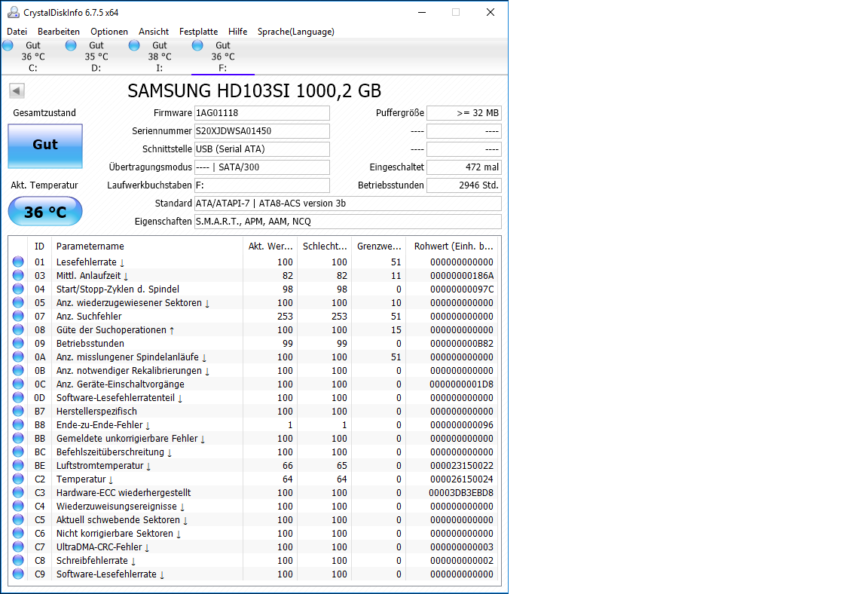Click raw value 000000000096
Image resolution: width=868 pixels, height=594 pixels.
pos(462,425)
